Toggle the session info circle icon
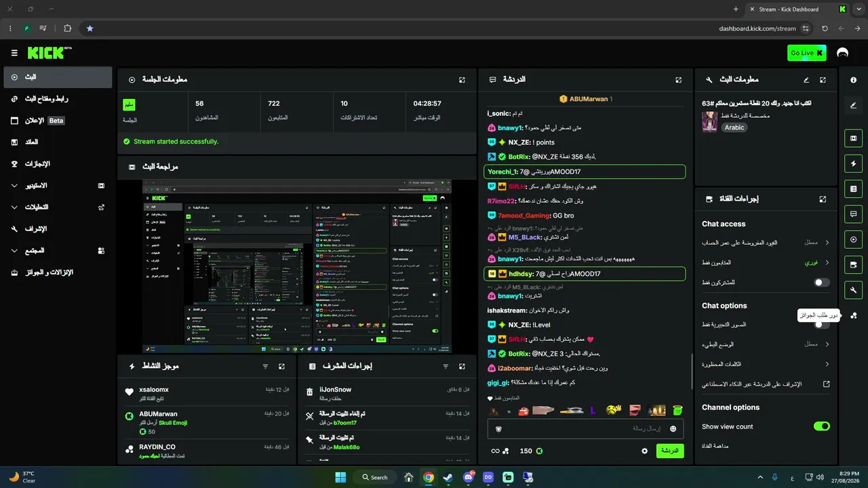The width and height of the screenshot is (868, 488). pos(853,239)
